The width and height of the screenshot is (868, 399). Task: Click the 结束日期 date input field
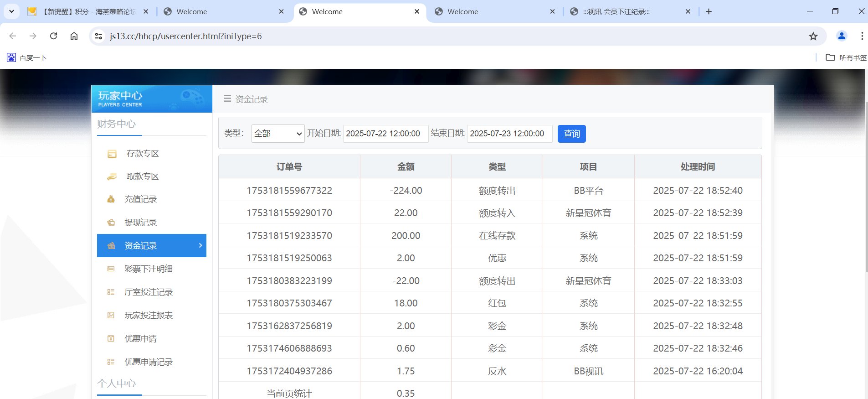coord(509,134)
